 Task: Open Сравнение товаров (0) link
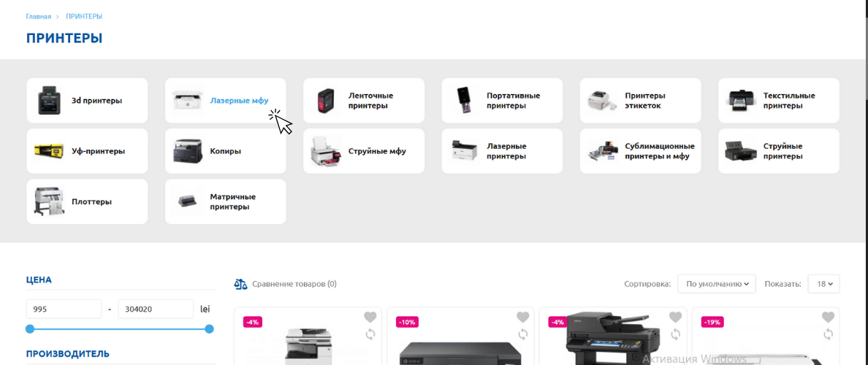click(x=294, y=284)
